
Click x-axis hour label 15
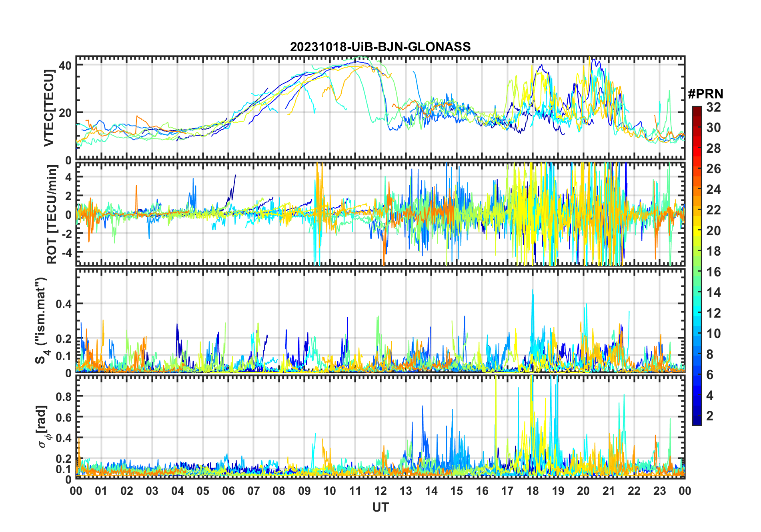click(x=457, y=491)
